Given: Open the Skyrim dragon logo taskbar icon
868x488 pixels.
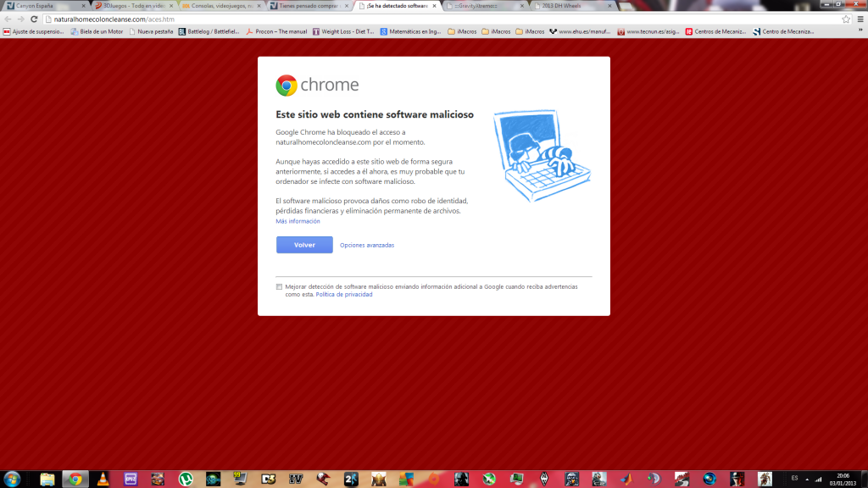Looking at the screenshot, I should (x=544, y=480).
